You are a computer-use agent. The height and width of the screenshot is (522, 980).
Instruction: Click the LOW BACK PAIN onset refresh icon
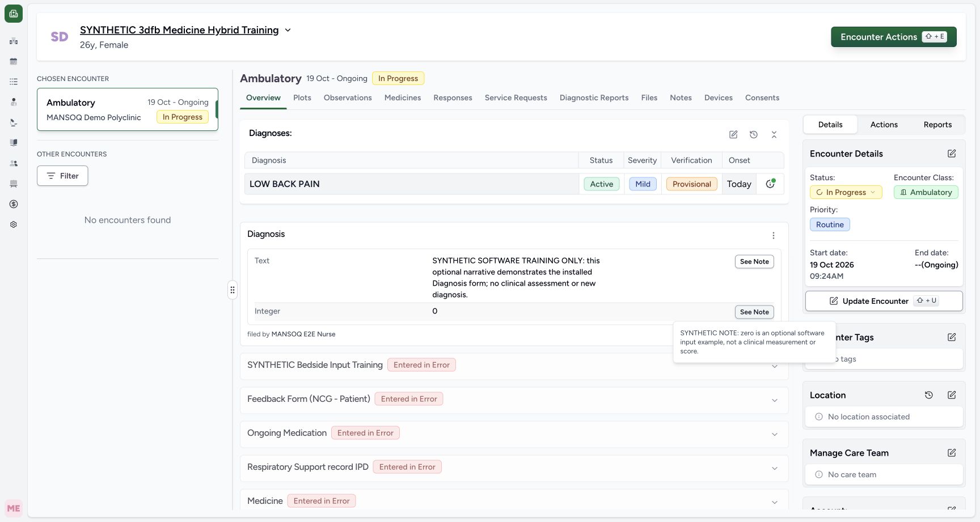[x=770, y=184]
